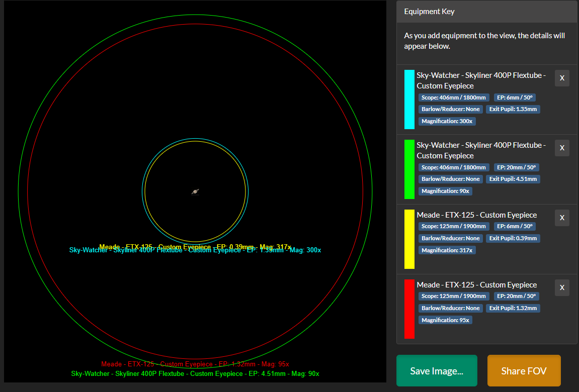The image size is (579, 392).
Task: Click the Magnification: 90x tag
Action: tap(445, 191)
